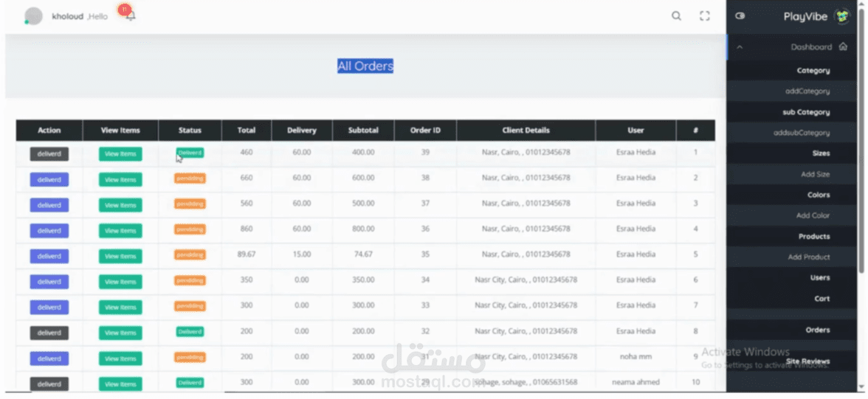Mark order 38 as deliverd
Image resolution: width=868 pixels, height=399 pixels.
click(49, 179)
